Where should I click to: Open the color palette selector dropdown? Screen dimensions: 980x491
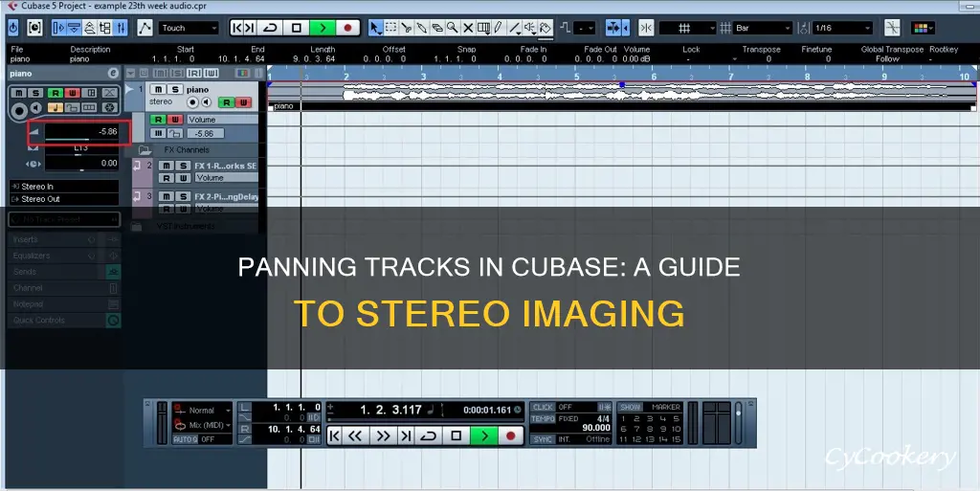point(923,28)
